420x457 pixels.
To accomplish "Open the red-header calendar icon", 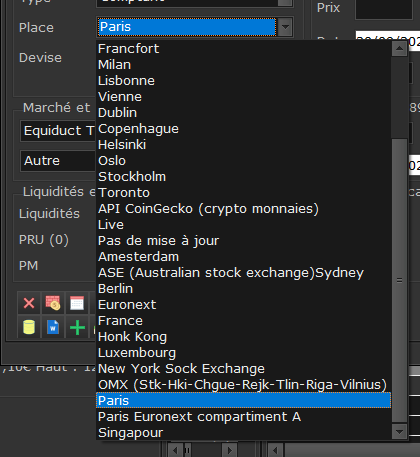I will 77,303.
